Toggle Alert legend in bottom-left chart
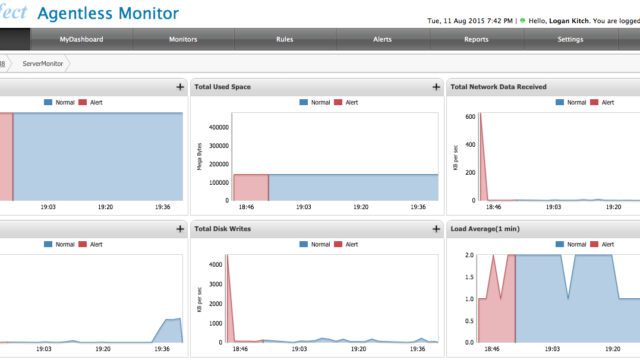This screenshot has width=640, height=360. 91,244
